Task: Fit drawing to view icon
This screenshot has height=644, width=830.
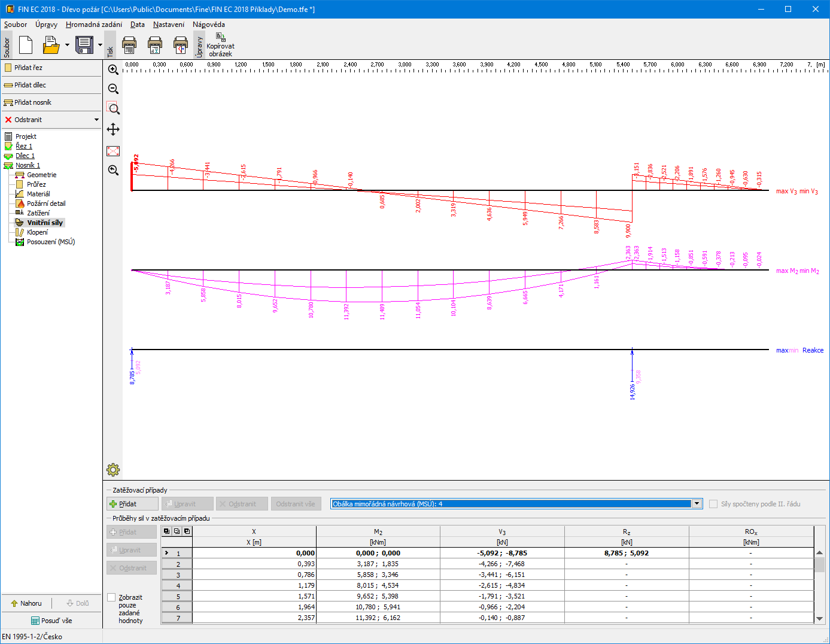Action: click(113, 151)
